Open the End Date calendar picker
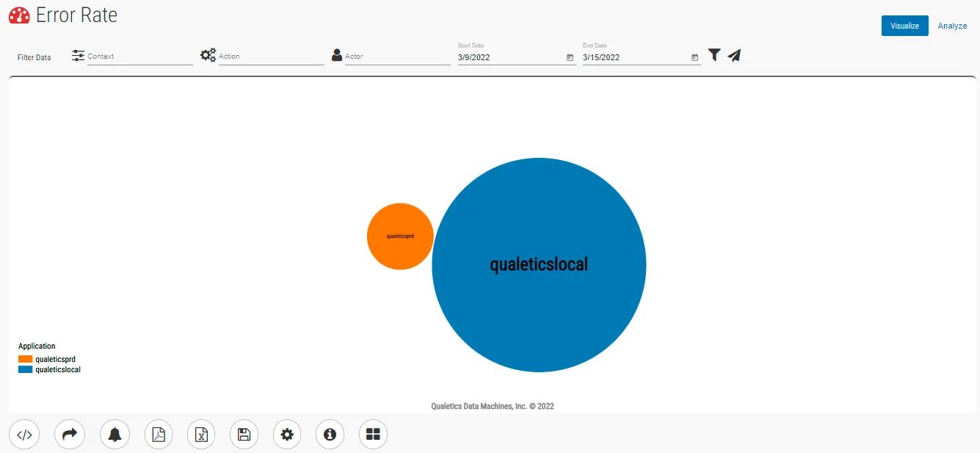The height and width of the screenshot is (453, 980). (694, 57)
